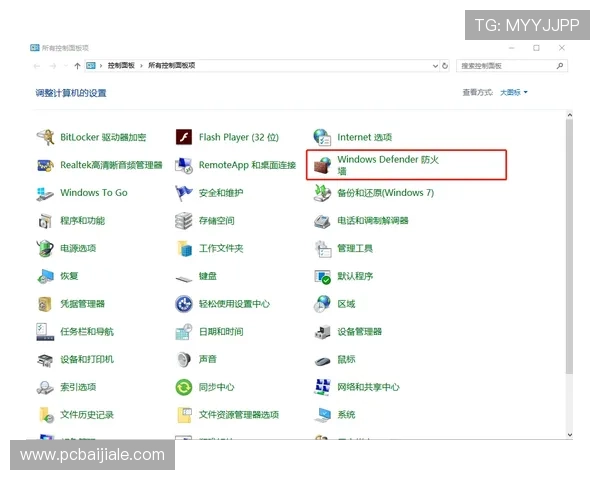Open the Windows Defender 防火墙 brick wall icon

click(322, 165)
